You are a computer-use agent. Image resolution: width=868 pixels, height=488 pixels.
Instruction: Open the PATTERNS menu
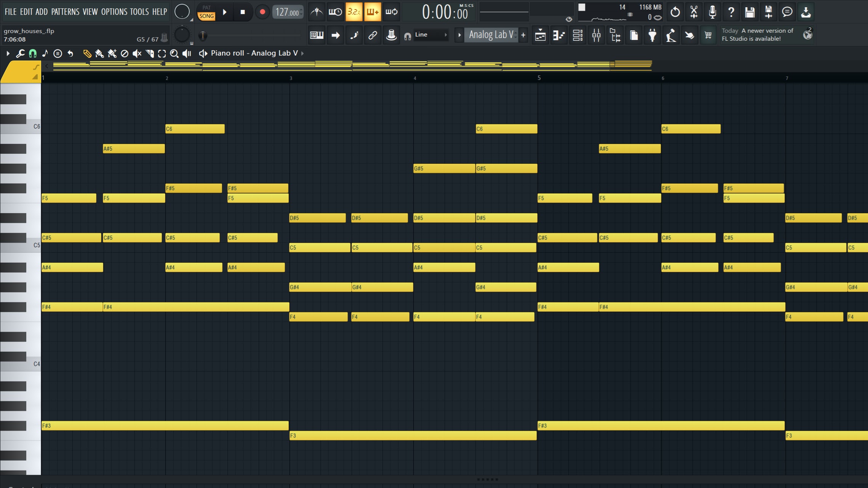pos(65,12)
